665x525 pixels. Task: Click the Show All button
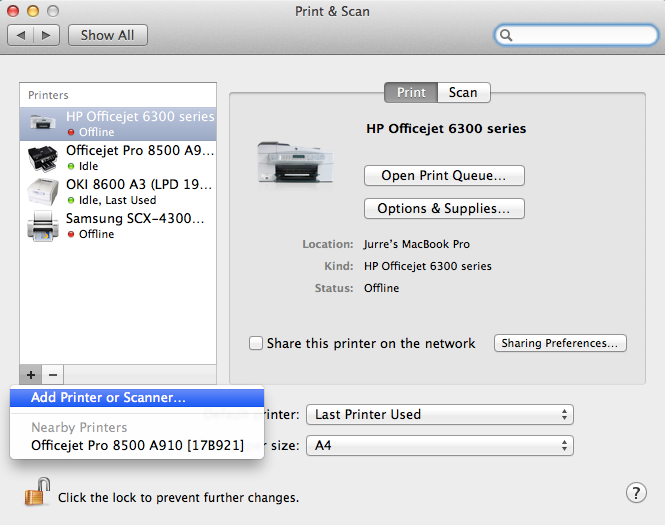point(108,35)
